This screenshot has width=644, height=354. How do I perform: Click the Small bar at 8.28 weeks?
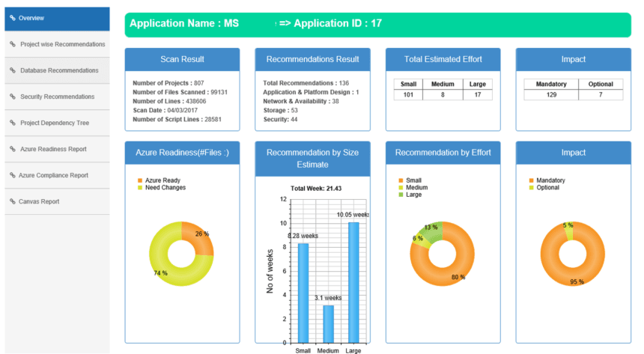pyautogui.click(x=303, y=293)
